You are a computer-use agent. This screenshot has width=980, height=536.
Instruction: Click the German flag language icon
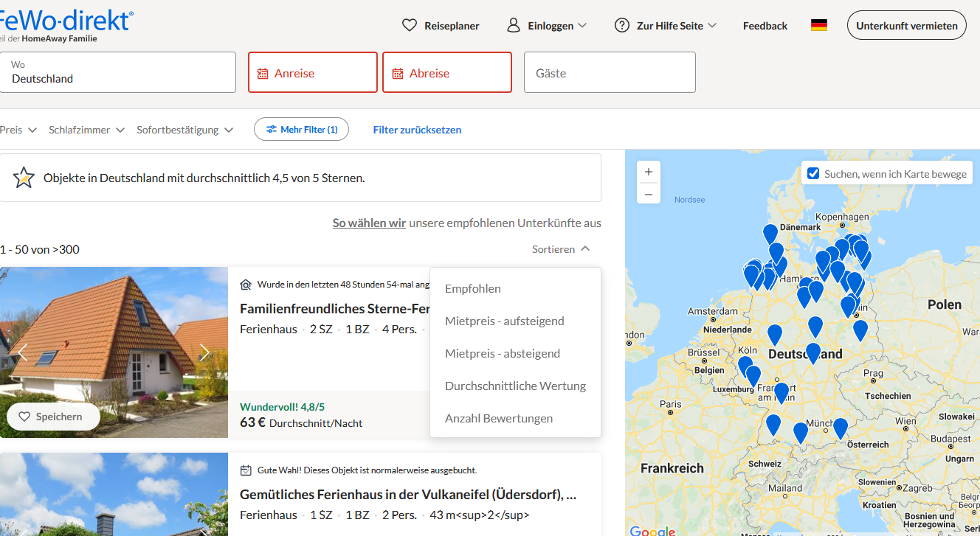818,25
